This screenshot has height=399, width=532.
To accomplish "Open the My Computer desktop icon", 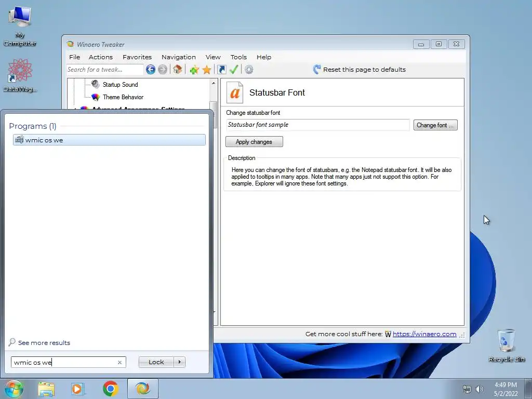I will (x=20, y=27).
